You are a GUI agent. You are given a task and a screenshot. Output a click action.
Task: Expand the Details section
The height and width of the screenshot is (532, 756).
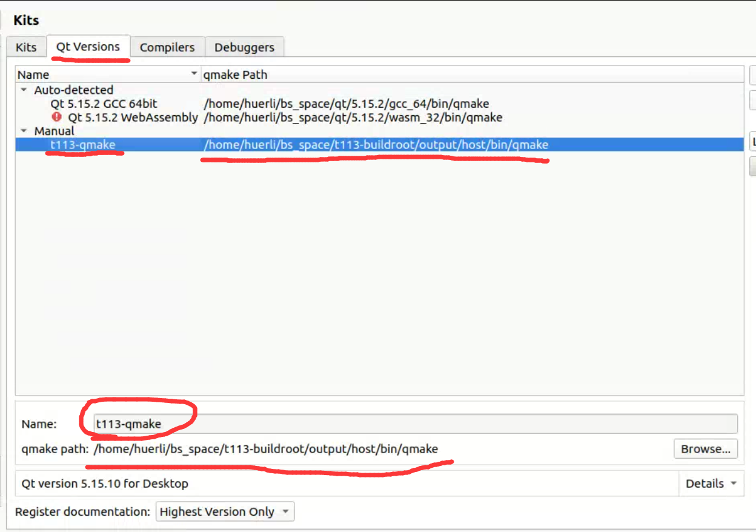coord(711,484)
